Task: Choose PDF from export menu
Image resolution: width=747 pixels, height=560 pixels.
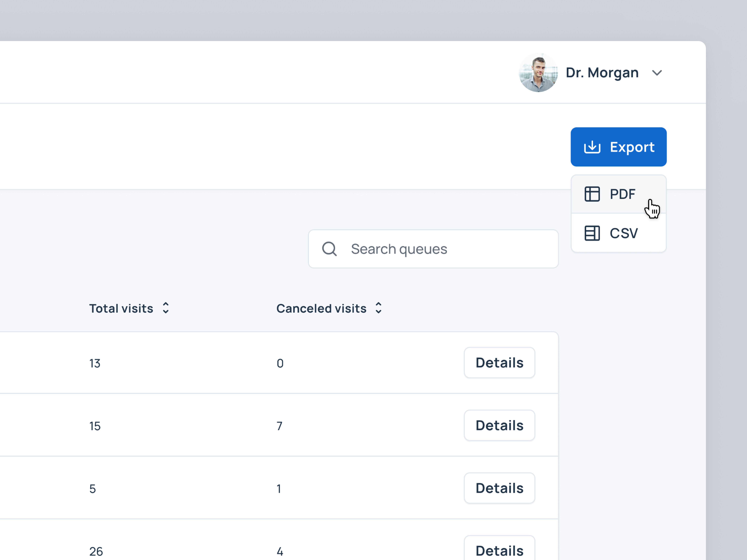Action: (618, 194)
